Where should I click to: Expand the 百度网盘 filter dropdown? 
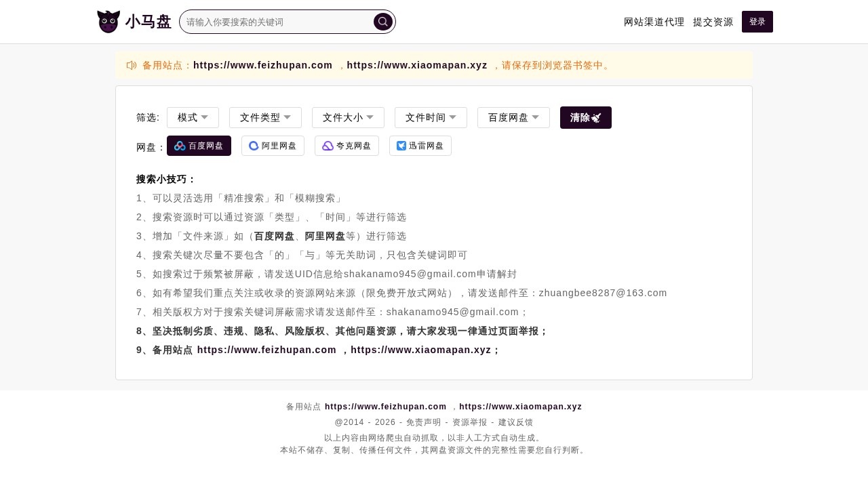pos(513,117)
